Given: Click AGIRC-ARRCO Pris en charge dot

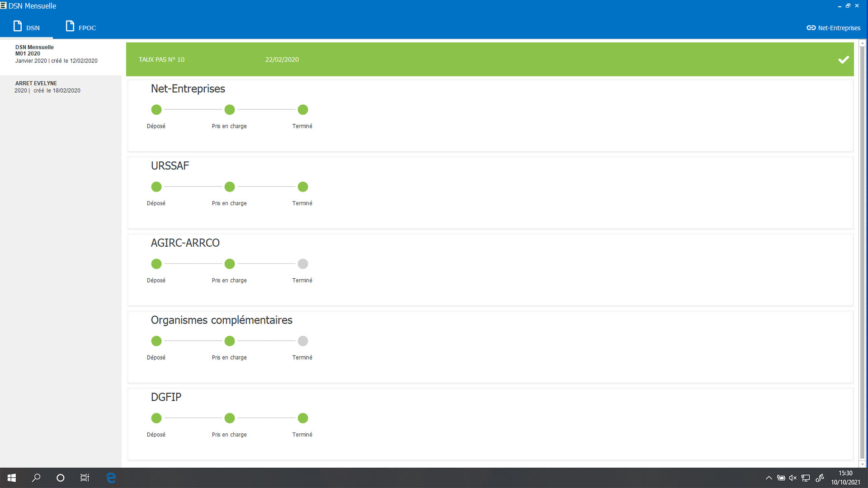Looking at the screenshot, I should (230, 264).
